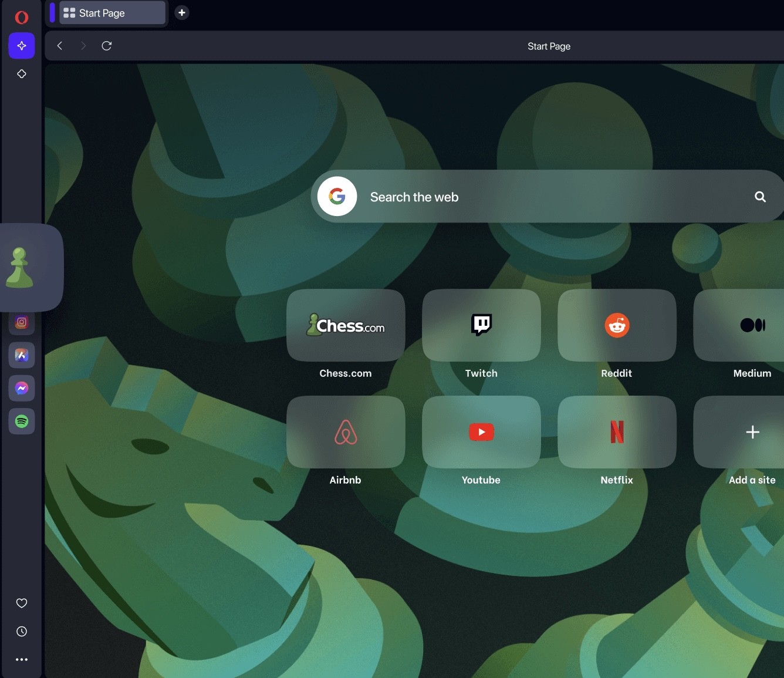The height and width of the screenshot is (678, 784).
Task: Open Spotify in the sidebar
Action: [x=22, y=421]
